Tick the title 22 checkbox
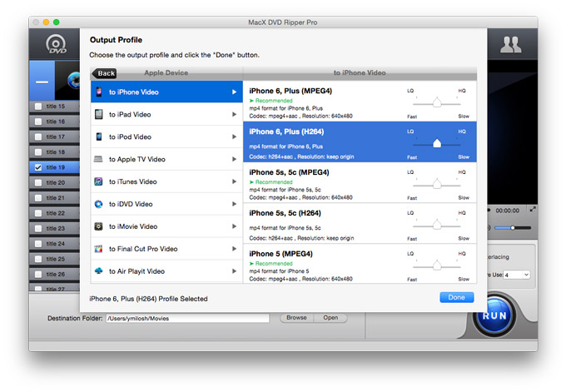Image resolution: width=566 pixels, height=392 pixels. 38,213
